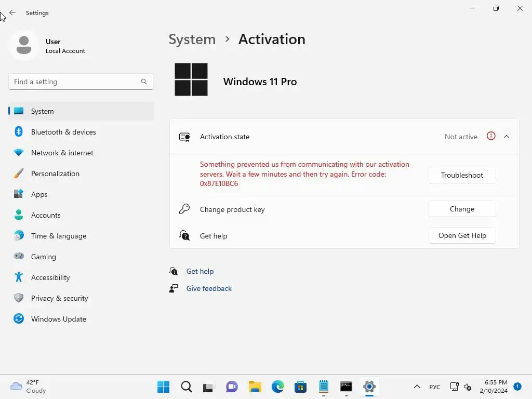Open Time & language settings
The height and width of the screenshot is (399, 532).
pyautogui.click(x=81, y=236)
